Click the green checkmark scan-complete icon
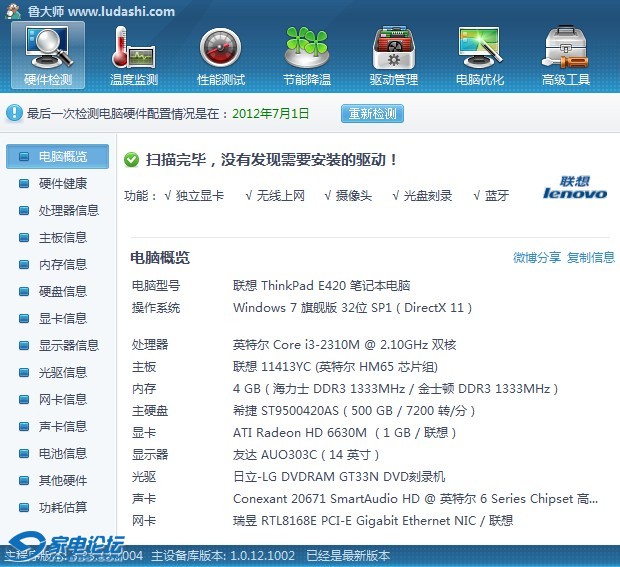Screen dimensions: 620x567 [x=131, y=160]
